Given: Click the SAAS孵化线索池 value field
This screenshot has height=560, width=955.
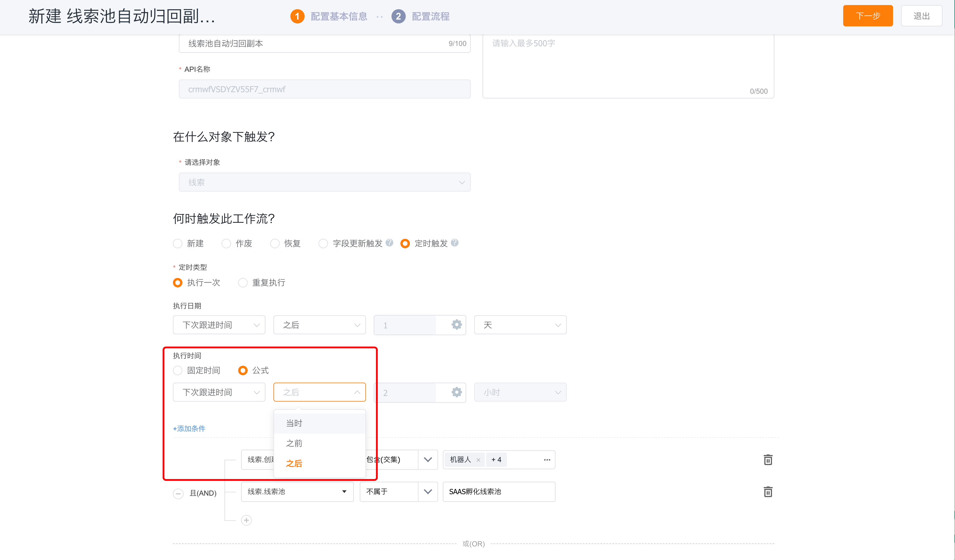Looking at the screenshot, I should 499,491.
